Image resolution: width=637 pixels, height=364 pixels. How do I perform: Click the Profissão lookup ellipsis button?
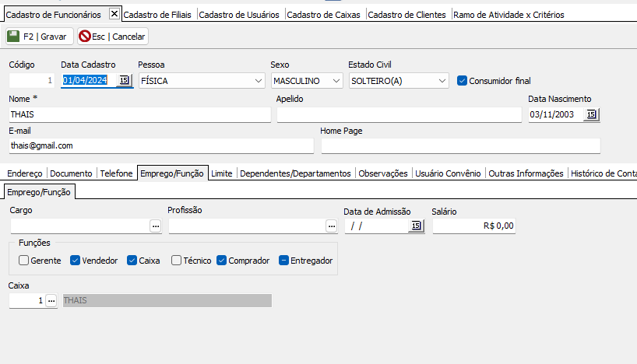pyautogui.click(x=332, y=226)
